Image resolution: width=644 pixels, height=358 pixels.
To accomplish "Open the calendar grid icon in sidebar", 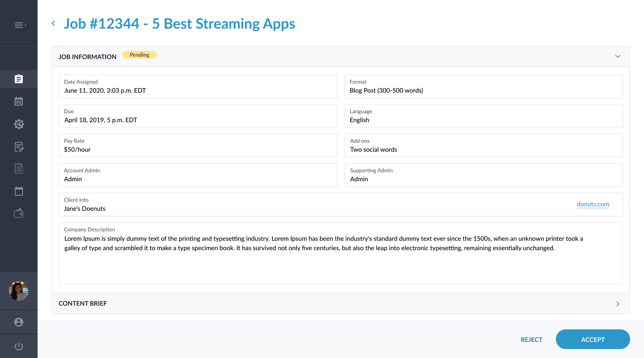I will [19, 101].
